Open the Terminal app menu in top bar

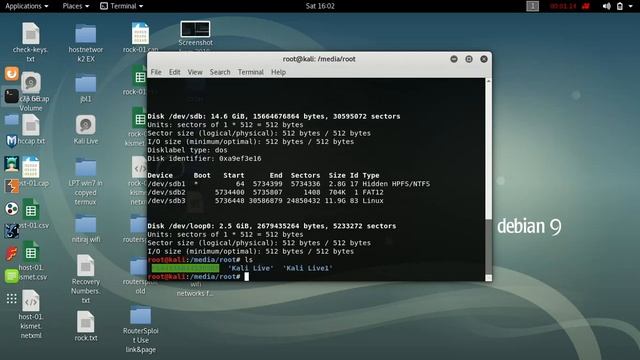pos(122,6)
